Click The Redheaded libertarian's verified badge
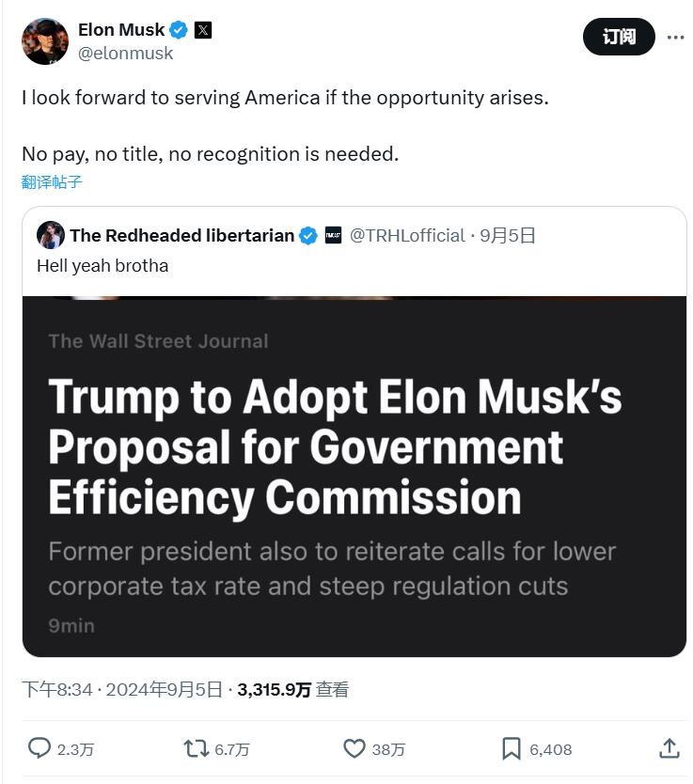This screenshot has height=784, width=693. pos(308,236)
